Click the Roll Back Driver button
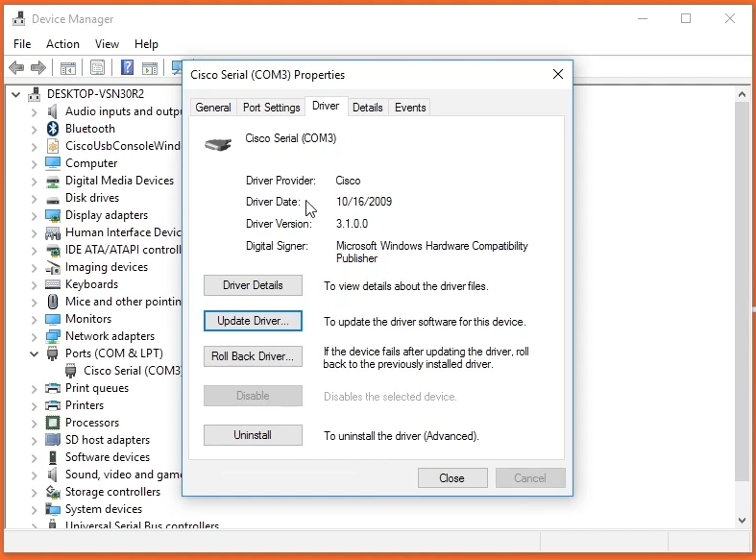This screenshot has width=756, height=560. point(253,356)
